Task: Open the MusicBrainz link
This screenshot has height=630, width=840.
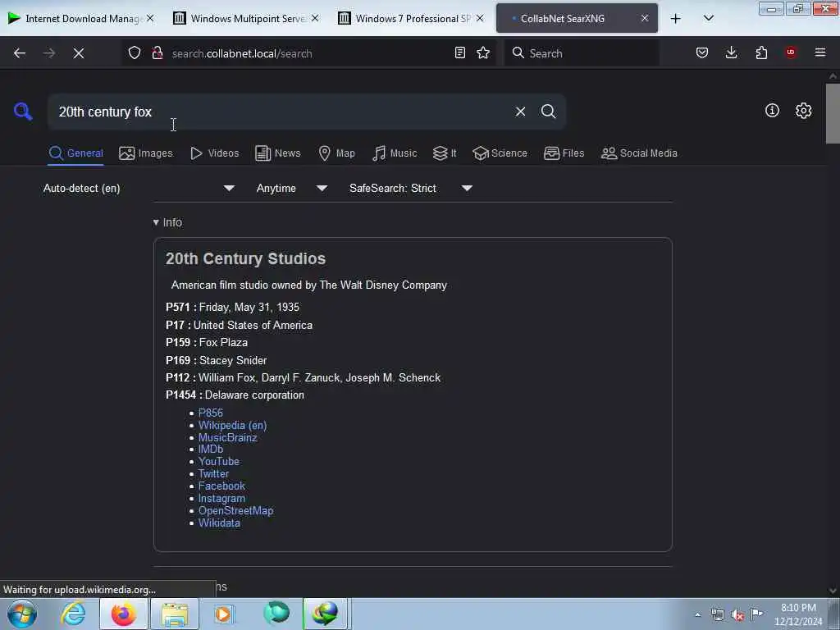Action: tap(228, 437)
